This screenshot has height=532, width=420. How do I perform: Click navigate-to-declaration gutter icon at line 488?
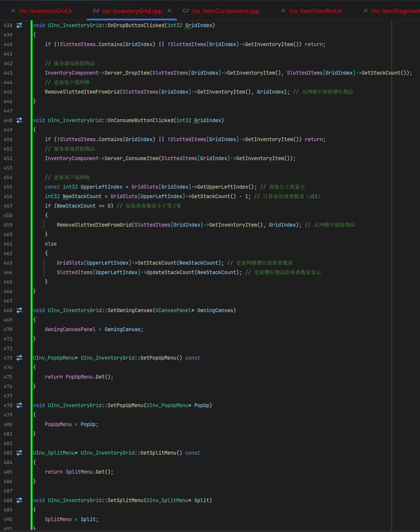click(x=19, y=500)
